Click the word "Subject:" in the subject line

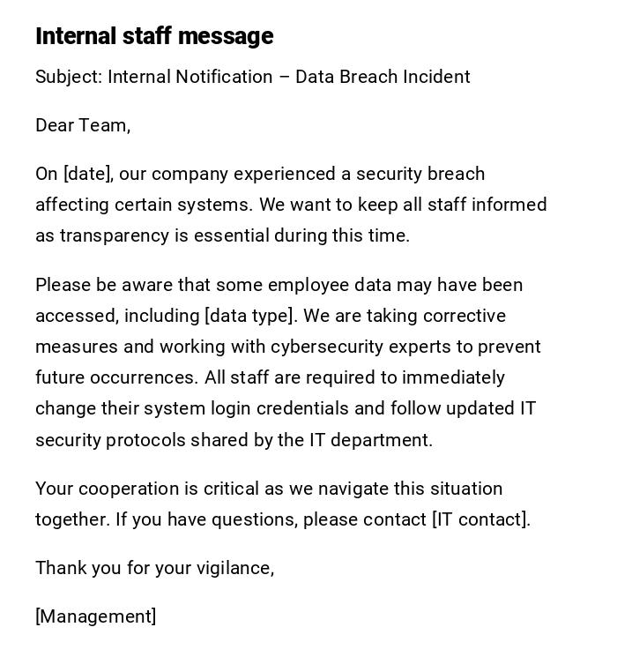68,77
